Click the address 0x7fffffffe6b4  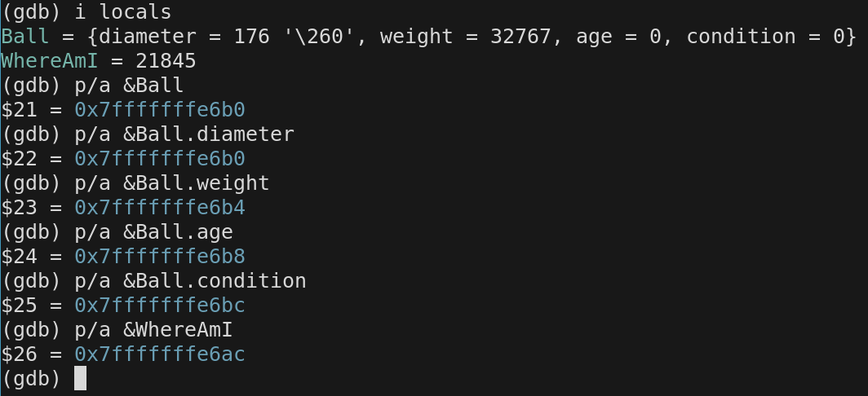click(x=159, y=208)
